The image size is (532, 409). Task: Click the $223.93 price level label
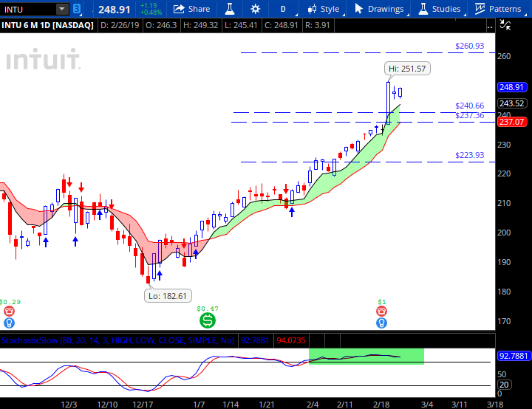pyautogui.click(x=470, y=155)
